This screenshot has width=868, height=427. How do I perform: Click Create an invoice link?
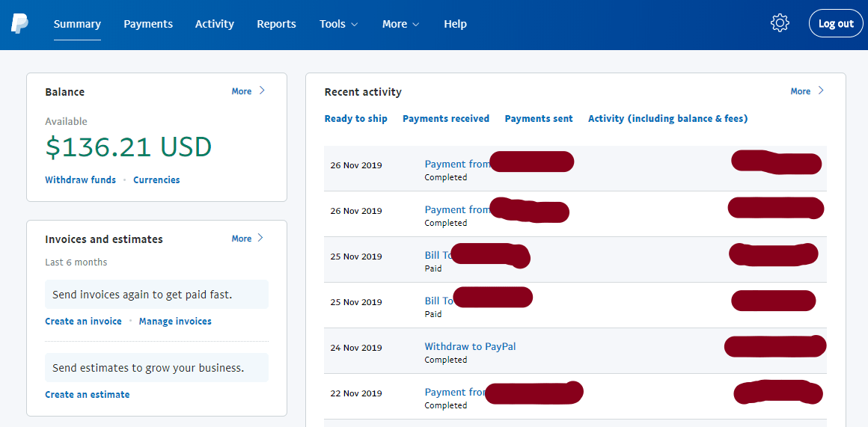click(x=83, y=322)
